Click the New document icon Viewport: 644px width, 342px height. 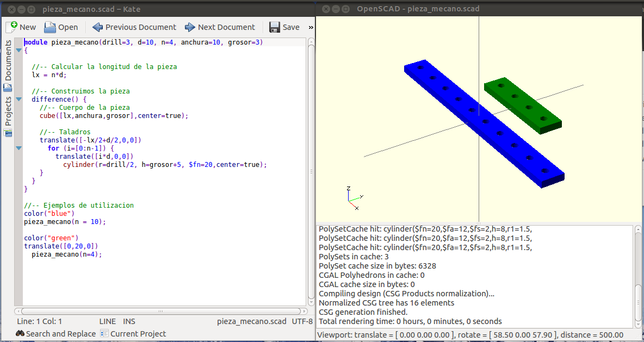pos(11,27)
